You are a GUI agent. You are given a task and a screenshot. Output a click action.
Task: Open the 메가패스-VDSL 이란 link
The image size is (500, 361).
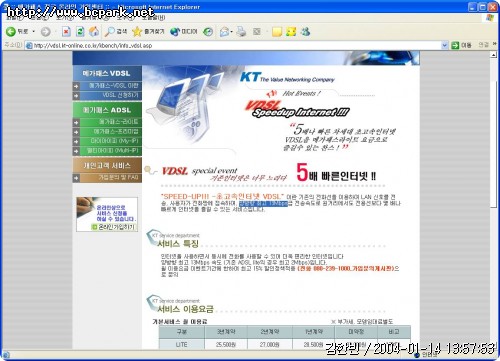coord(113,86)
